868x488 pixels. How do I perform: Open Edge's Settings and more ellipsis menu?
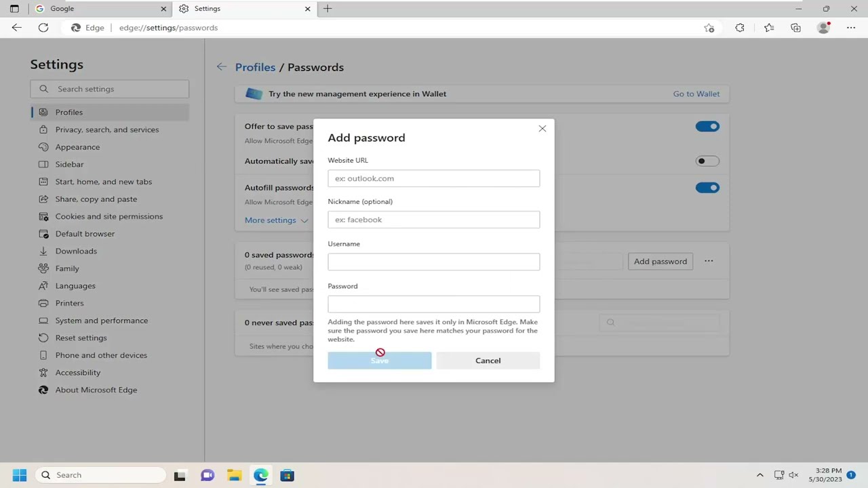tap(851, 28)
